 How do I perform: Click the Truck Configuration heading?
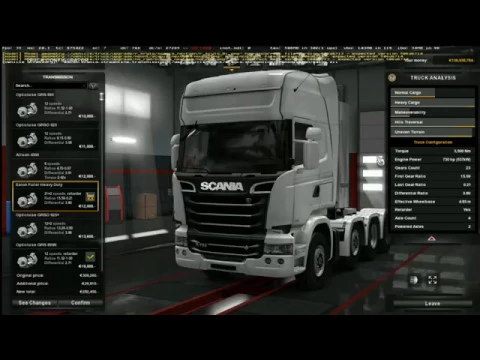click(x=433, y=142)
